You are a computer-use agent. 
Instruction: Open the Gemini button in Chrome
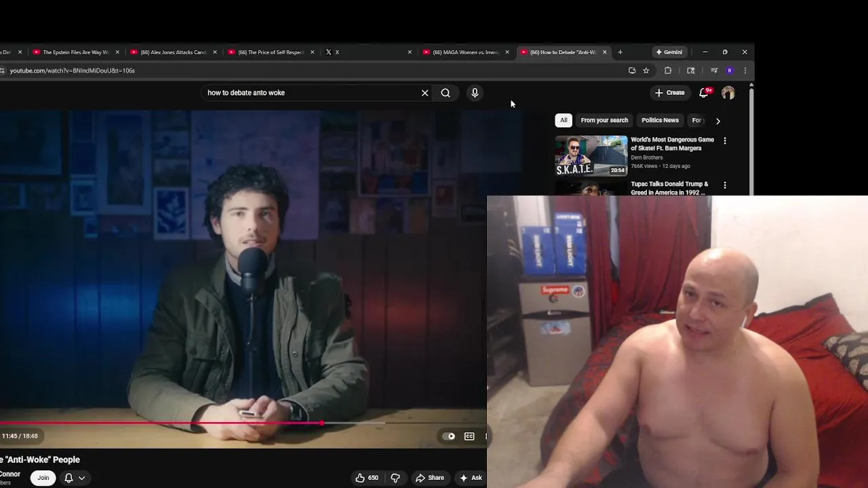tap(669, 52)
